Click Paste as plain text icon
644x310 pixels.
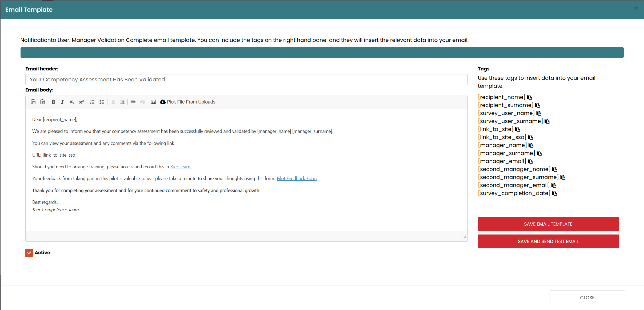click(33, 102)
